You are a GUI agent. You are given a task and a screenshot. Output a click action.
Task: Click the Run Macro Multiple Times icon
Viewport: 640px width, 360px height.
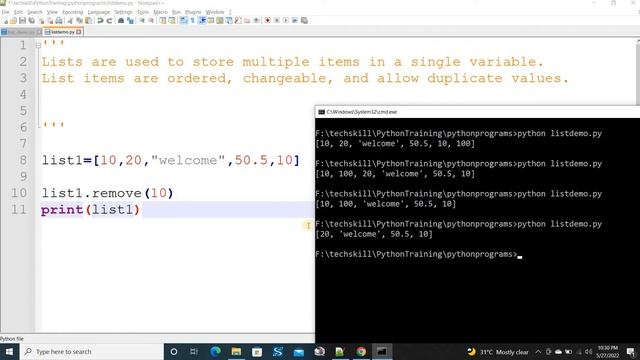click(x=295, y=20)
